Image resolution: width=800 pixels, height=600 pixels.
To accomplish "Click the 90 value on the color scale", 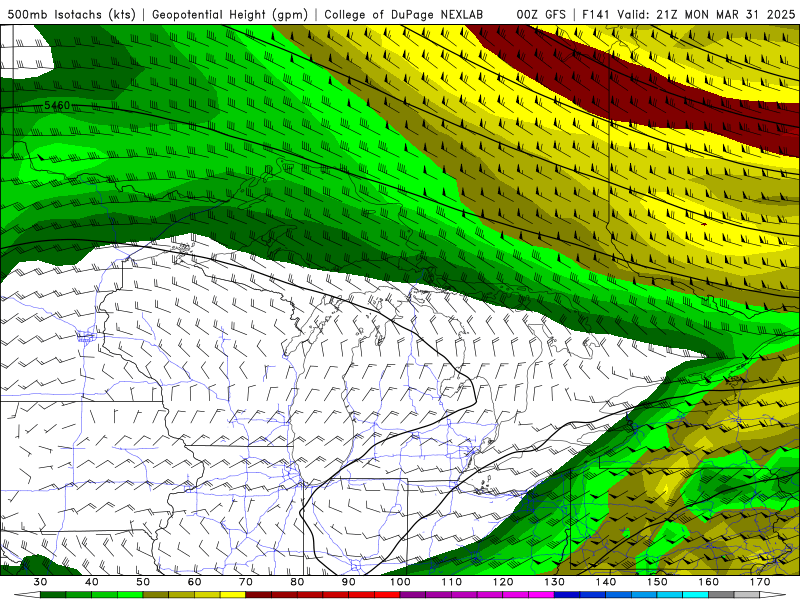I will pos(348,582).
